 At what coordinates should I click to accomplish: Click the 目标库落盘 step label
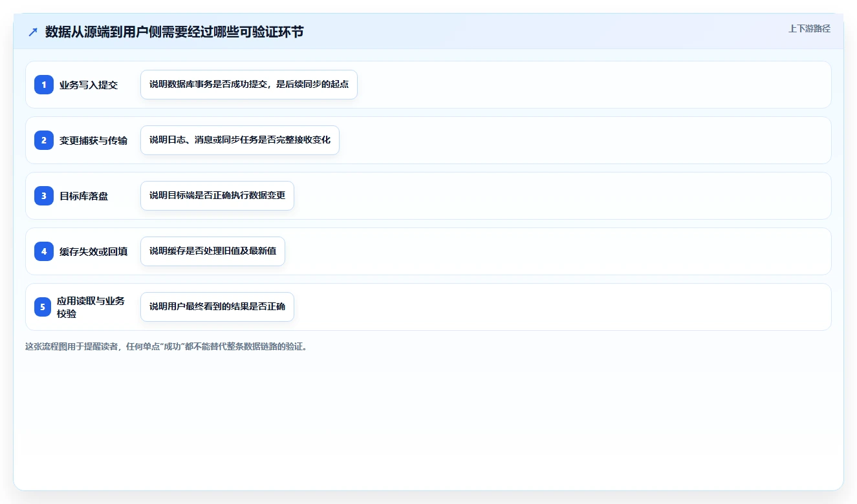pos(84,196)
